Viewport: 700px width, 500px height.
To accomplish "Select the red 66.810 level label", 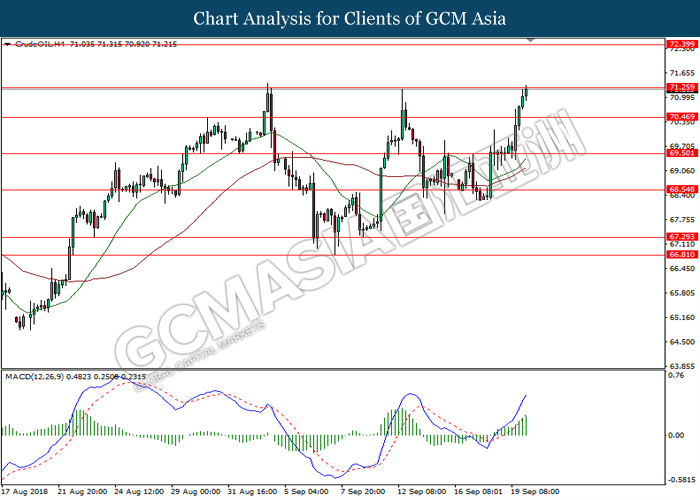I will coord(683,254).
